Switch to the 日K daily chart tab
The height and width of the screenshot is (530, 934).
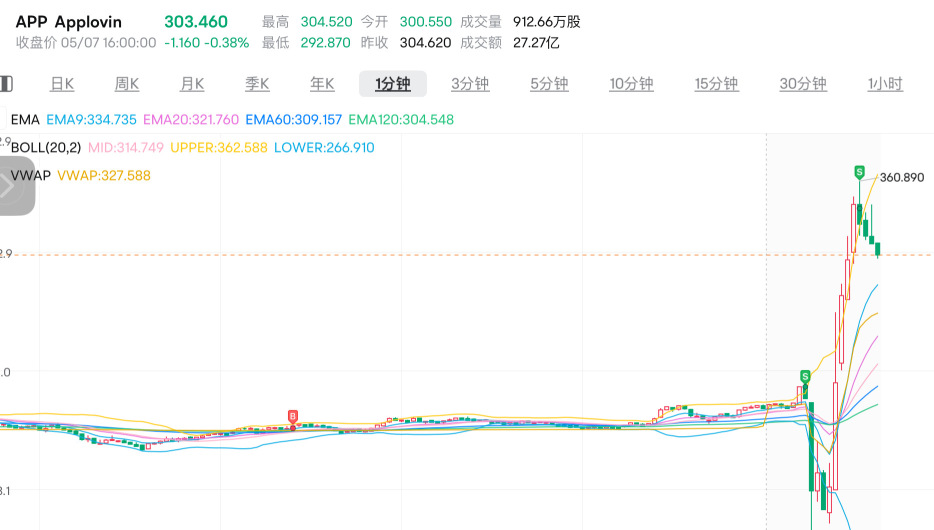click(x=62, y=84)
